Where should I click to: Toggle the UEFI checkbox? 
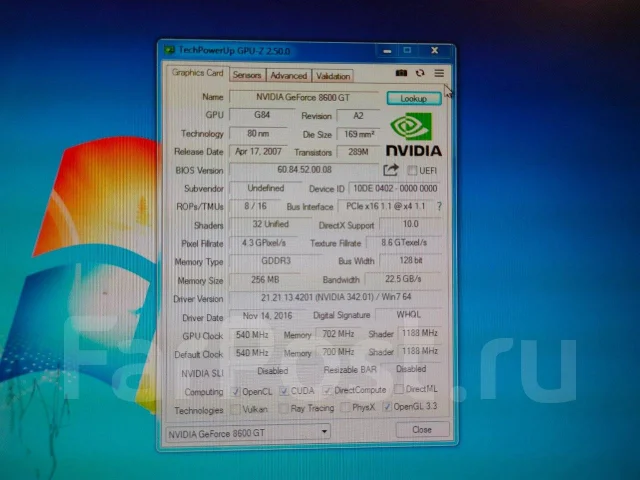point(412,170)
